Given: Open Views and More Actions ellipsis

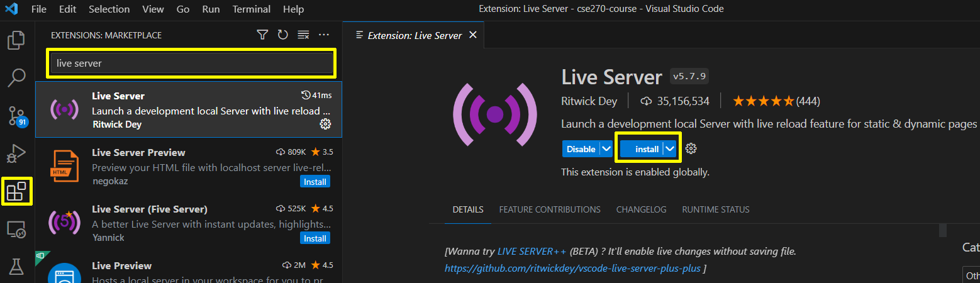Looking at the screenshot, I should [324, 35].
